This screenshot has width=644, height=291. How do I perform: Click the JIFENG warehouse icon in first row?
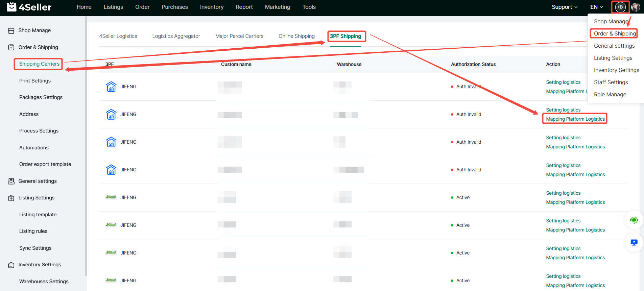111,87
